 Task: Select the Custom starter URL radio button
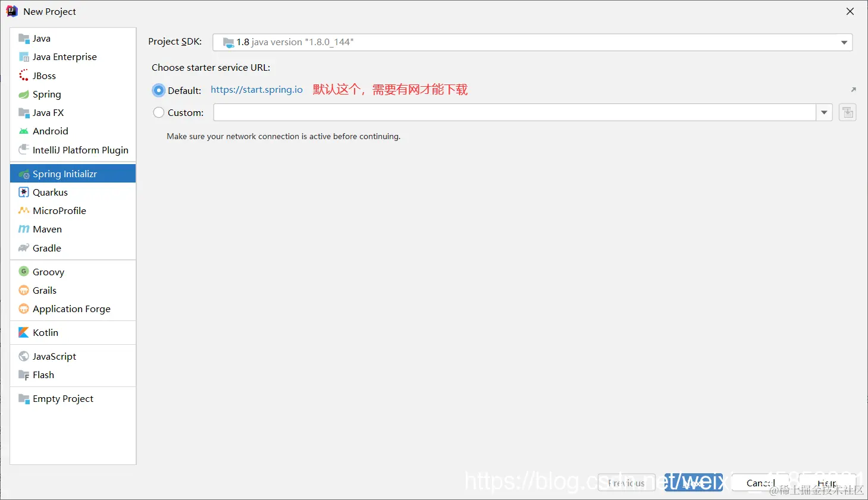[158, 112]
